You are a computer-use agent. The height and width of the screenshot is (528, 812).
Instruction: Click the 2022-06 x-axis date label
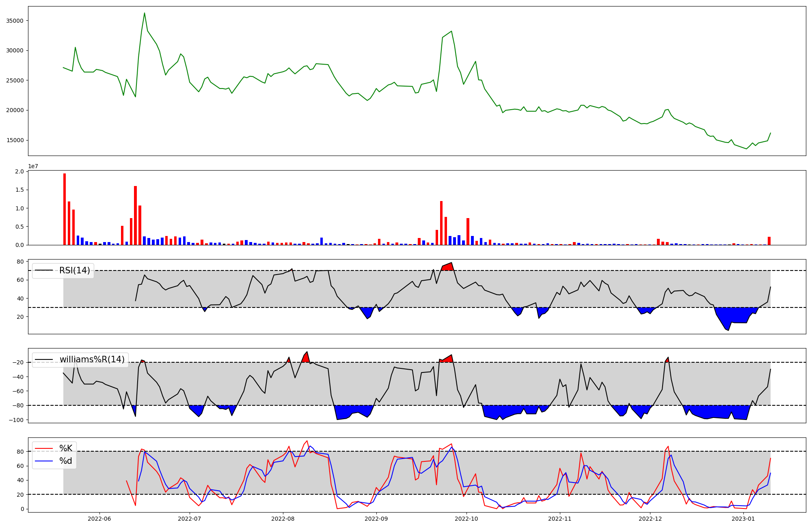coord(99,519)
